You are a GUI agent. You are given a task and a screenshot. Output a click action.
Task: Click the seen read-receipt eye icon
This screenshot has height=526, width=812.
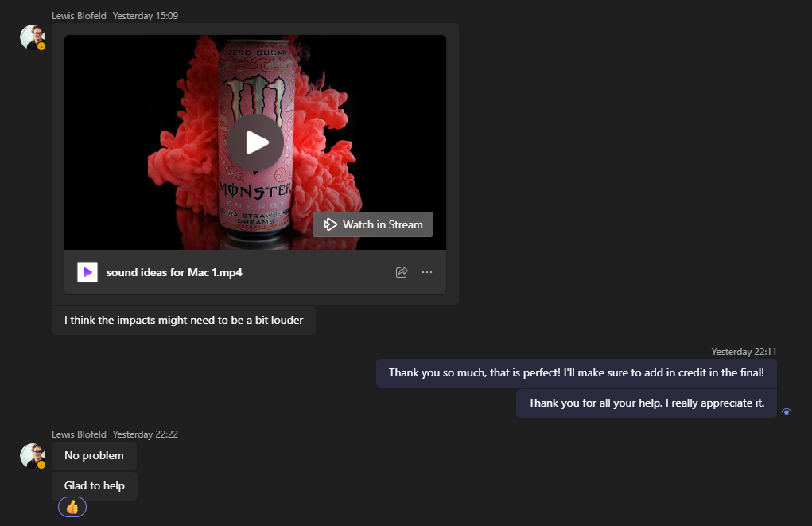tap(787, 412)
